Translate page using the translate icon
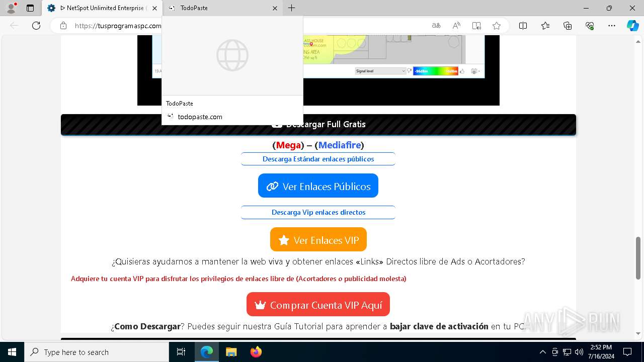This screenshot has width=644, height=362. 436,26
